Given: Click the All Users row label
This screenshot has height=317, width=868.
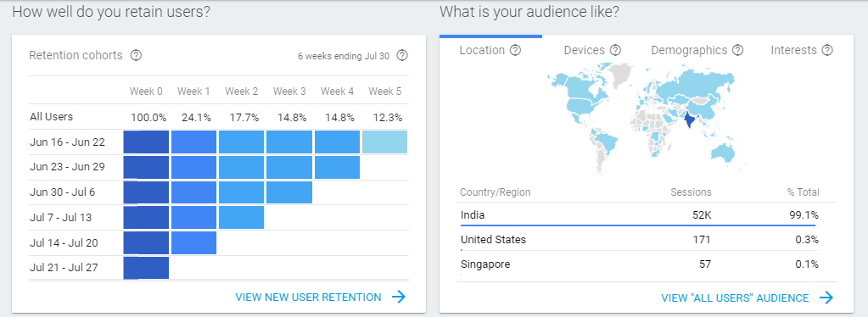Looking at the screenshot, I should click(x=51, y=117).
